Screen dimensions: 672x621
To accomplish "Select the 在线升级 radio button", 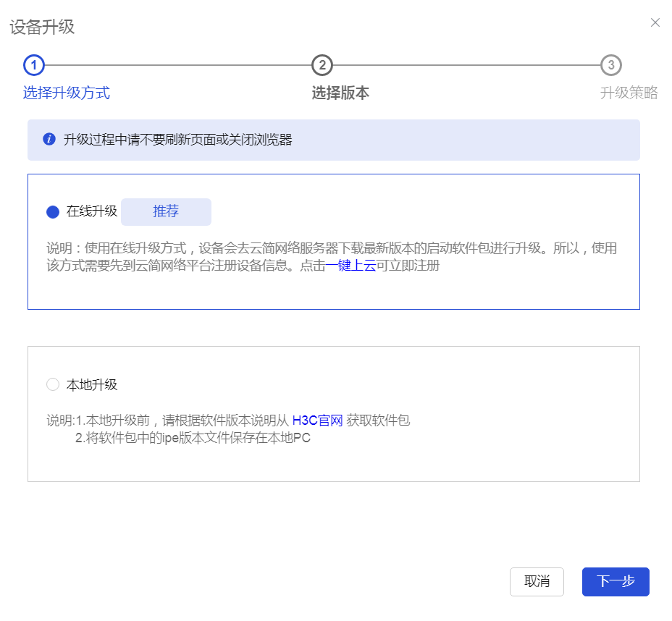I will pyautogui.click(x=53, y=212).
